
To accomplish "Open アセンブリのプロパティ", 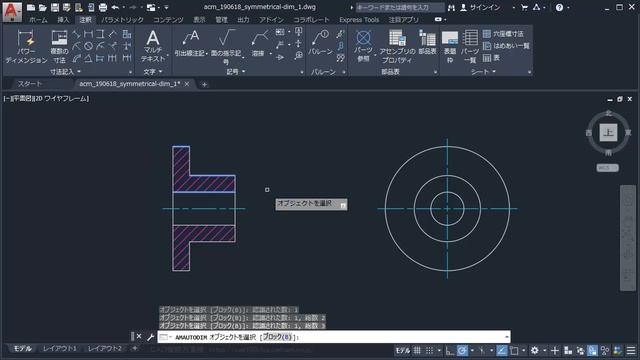I will [x=397, y=46].
